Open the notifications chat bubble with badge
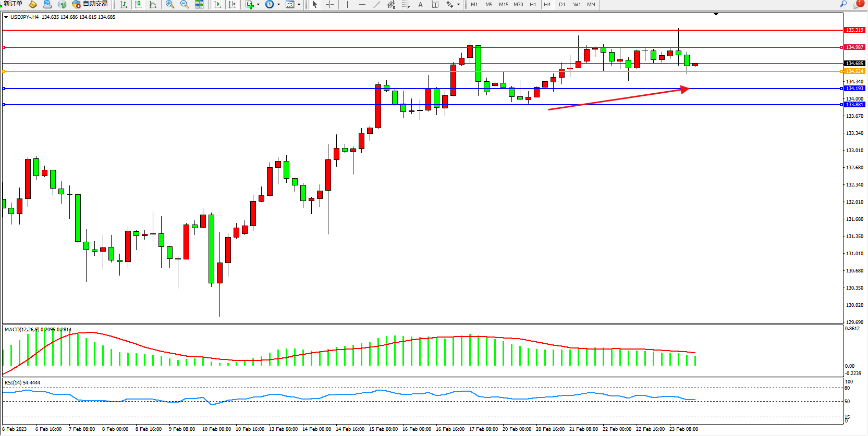 (858, 5)
